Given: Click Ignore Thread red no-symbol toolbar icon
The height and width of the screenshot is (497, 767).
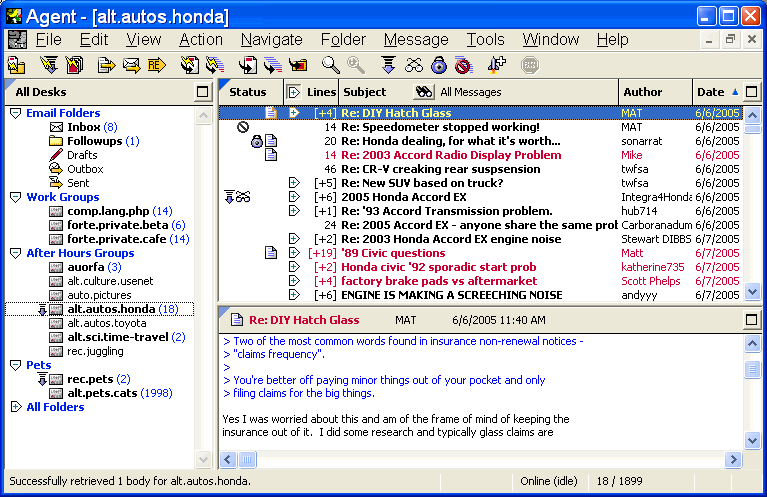Looking at the screenshot, I should click(x=463, y=65).
